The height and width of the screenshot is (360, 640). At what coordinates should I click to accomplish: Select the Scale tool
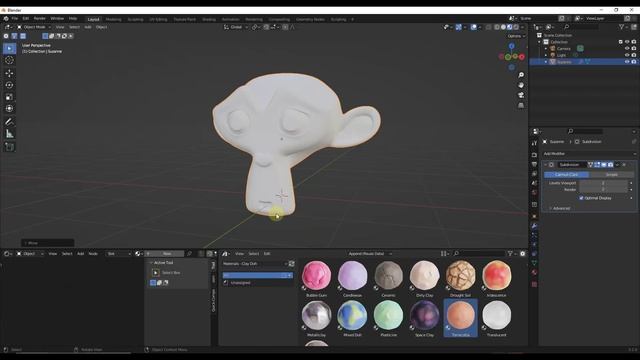tap(9, 97)
